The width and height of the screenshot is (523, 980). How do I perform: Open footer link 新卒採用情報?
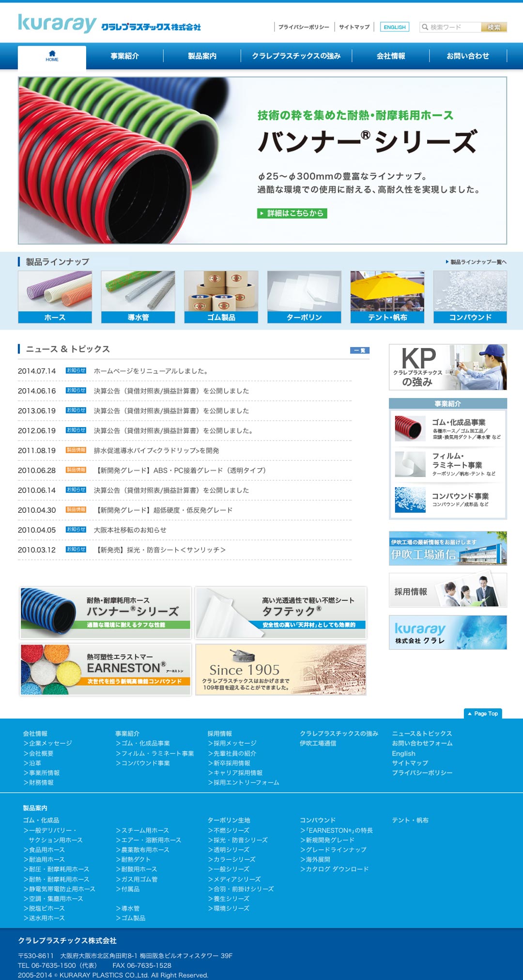229,763
